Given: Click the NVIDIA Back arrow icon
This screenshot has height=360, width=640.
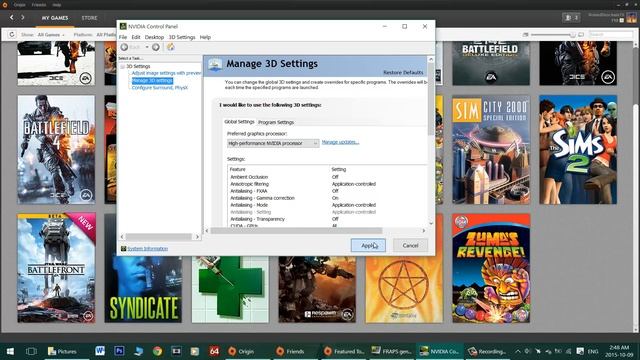Looking at the screenshot, I should coord(124,47).
